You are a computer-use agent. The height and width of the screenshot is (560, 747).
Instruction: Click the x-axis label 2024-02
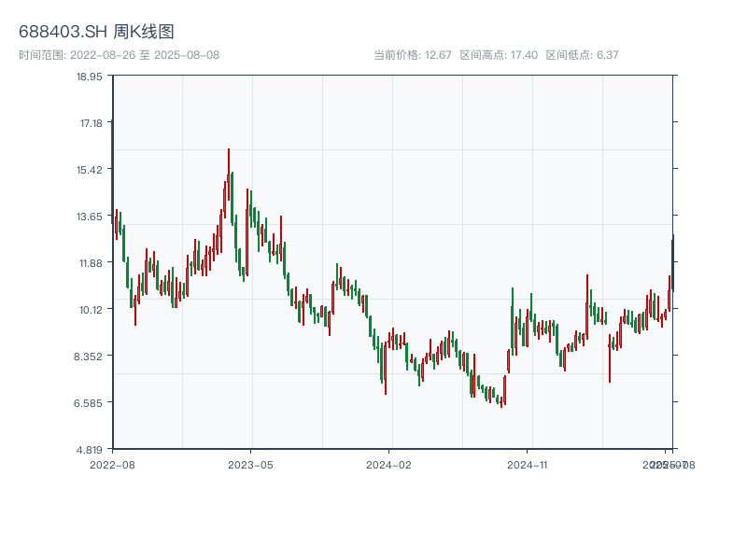pyautogui.click(x=388, y=465)
